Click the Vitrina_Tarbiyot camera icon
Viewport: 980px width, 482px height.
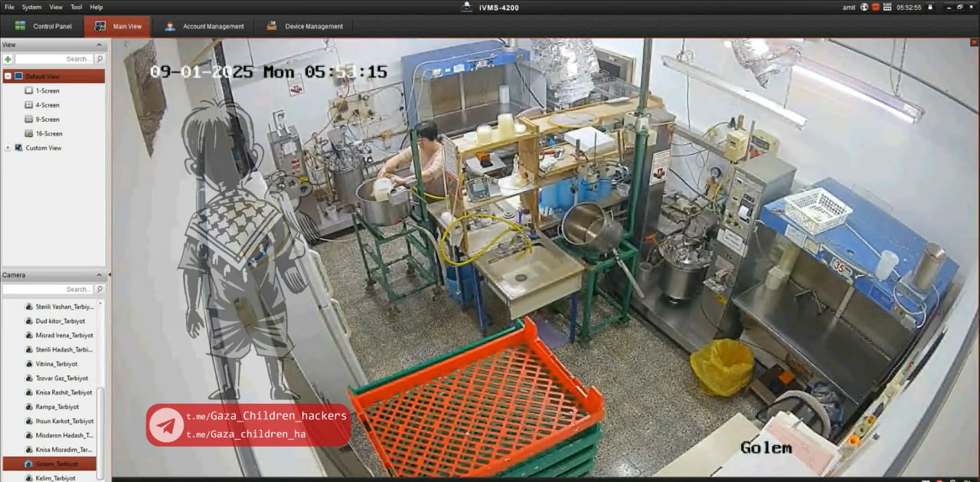(x=29, y=364)
